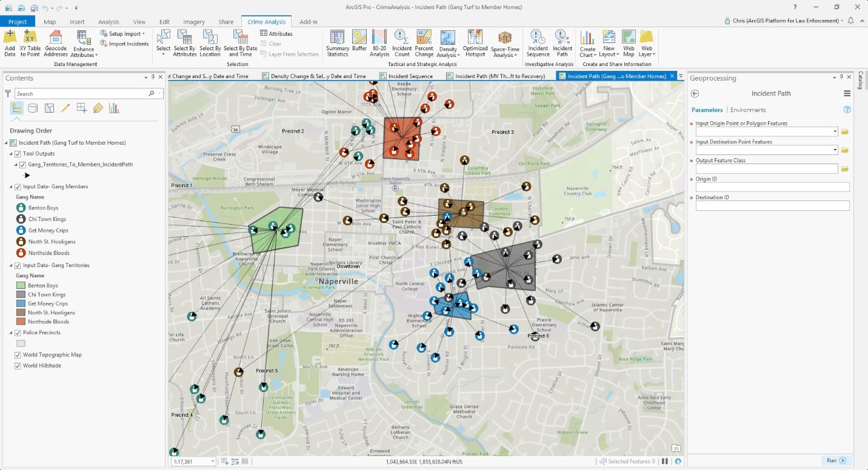The height and width of the screenshot is (470, 868).
Task: Turn off the World Hillshade layer
Action: (x=18, y=366)
